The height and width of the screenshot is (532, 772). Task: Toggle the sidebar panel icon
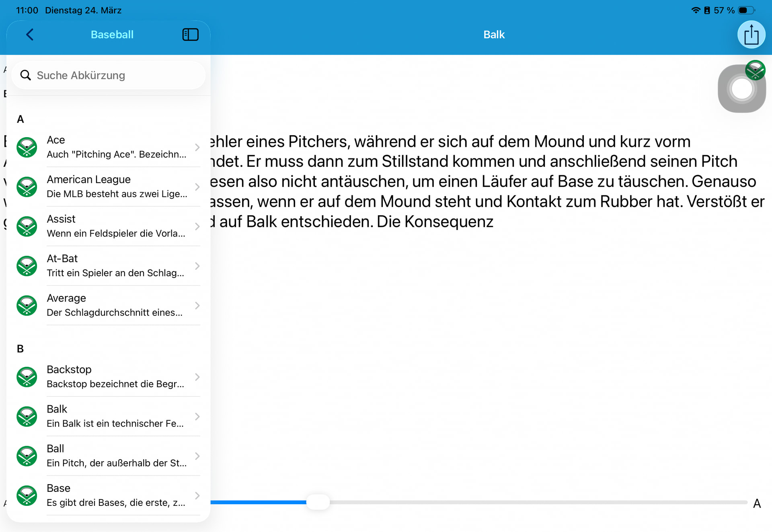(190, 35)
